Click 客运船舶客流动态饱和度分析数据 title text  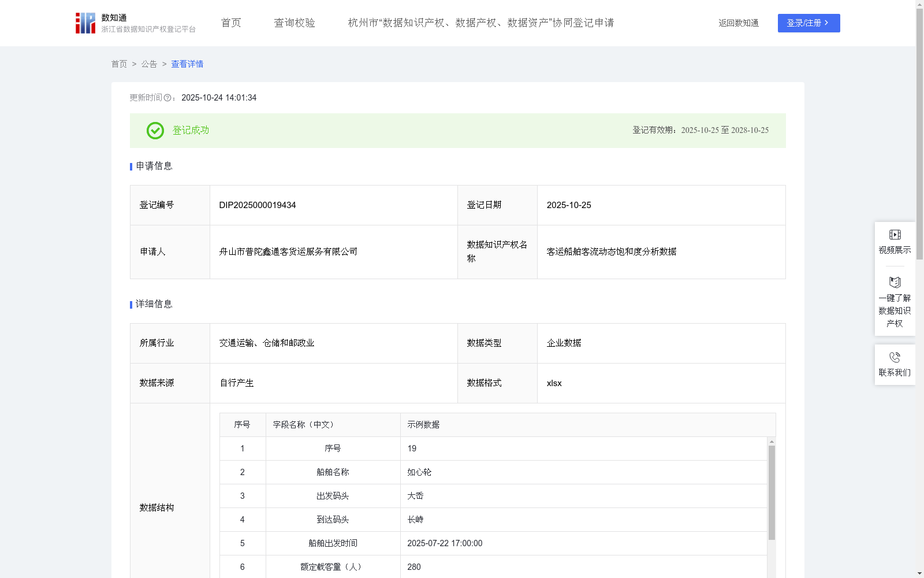point(612,252)
